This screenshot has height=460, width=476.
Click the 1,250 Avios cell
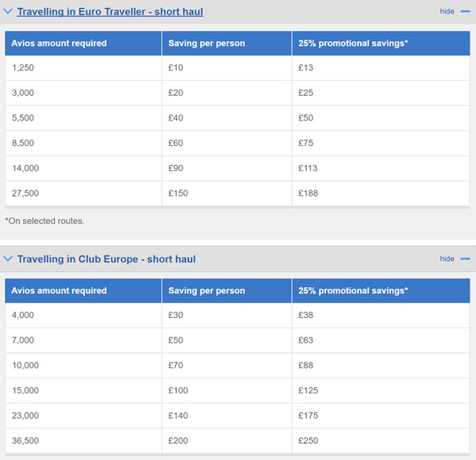point(25,67)
